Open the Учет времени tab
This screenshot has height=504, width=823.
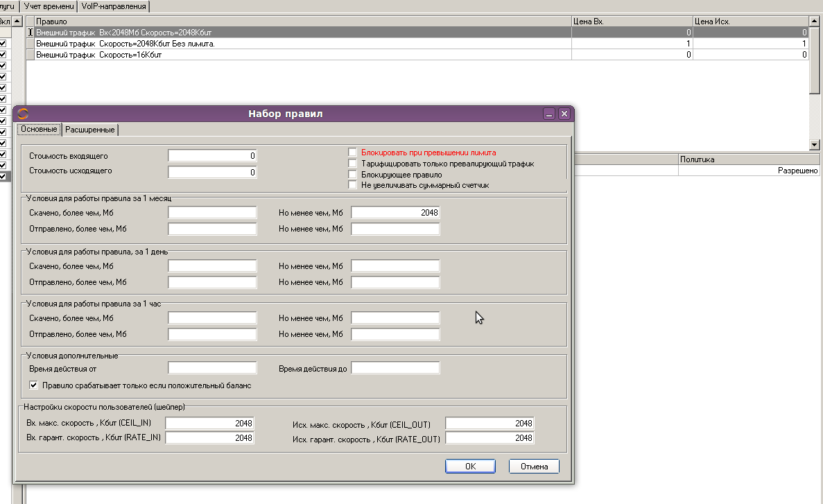pos(49,6)
